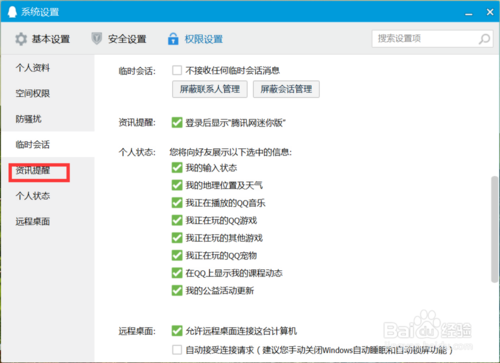Disable 我正在玩的QQ游戏 checkbox
The height and width of the screenshot is (363, 500).
click(177, 220)
